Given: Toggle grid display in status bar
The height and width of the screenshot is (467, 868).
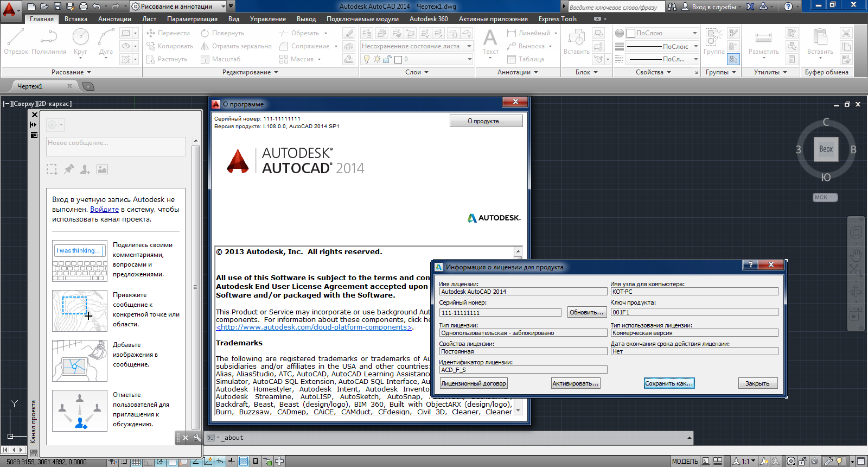Looking at the screenshot, I should click(x=136, y=462).
